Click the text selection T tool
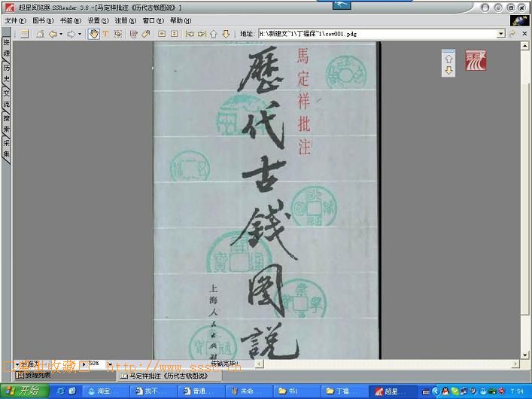 [x=106, y=34]
